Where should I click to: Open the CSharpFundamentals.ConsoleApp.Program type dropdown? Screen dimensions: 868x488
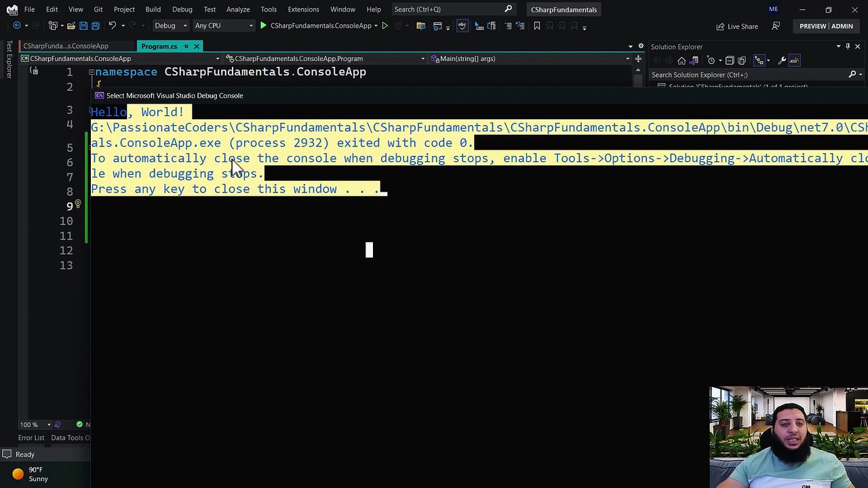[325, 58]
